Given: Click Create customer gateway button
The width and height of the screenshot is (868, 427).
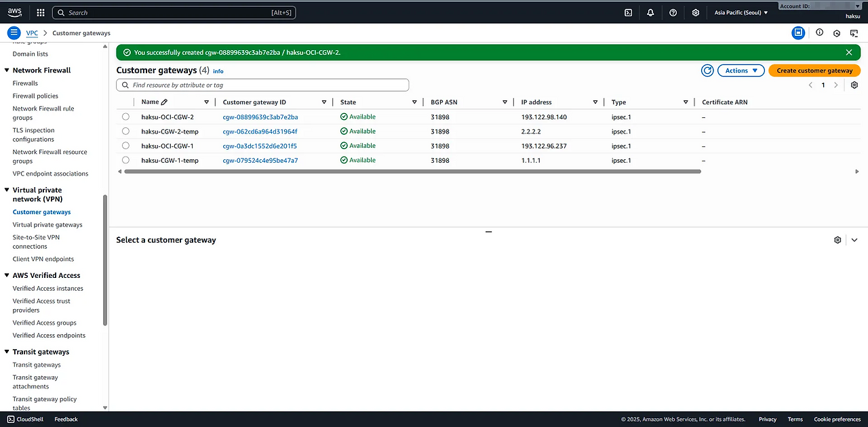Looking at the screenshot, I should coord(814,70).
